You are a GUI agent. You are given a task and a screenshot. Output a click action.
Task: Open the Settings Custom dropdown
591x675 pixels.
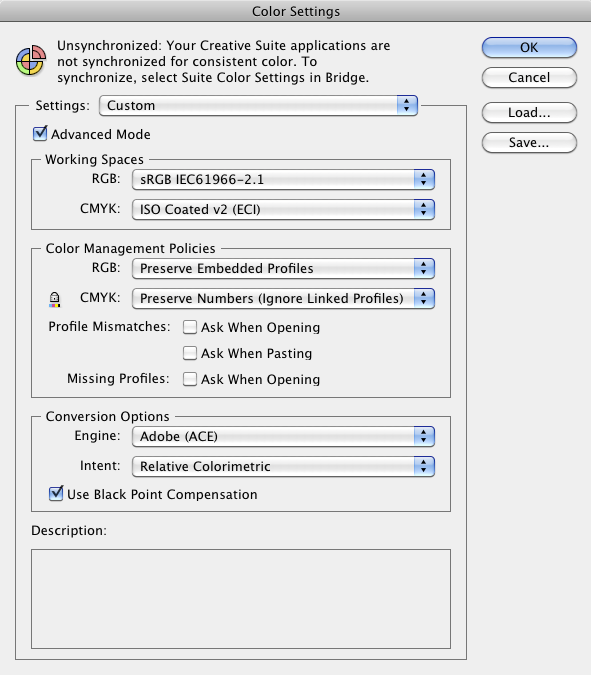click(x=258, y=105)
